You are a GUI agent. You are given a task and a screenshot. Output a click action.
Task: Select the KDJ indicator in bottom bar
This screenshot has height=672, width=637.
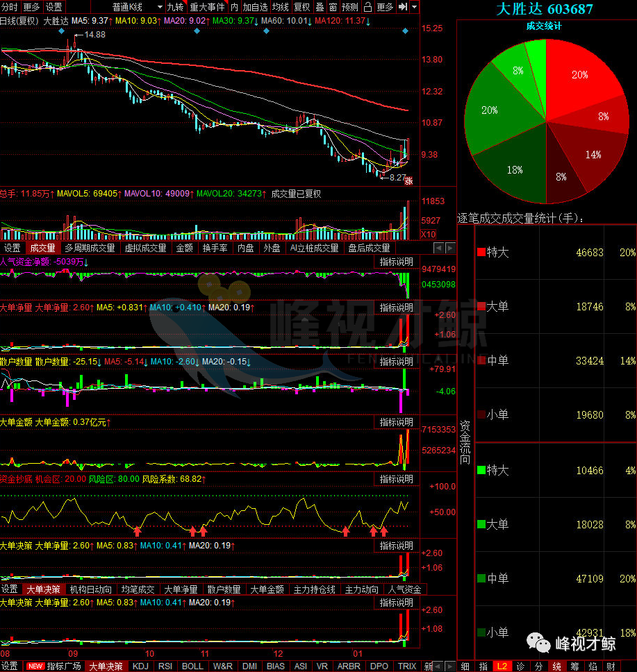point(140,666)
